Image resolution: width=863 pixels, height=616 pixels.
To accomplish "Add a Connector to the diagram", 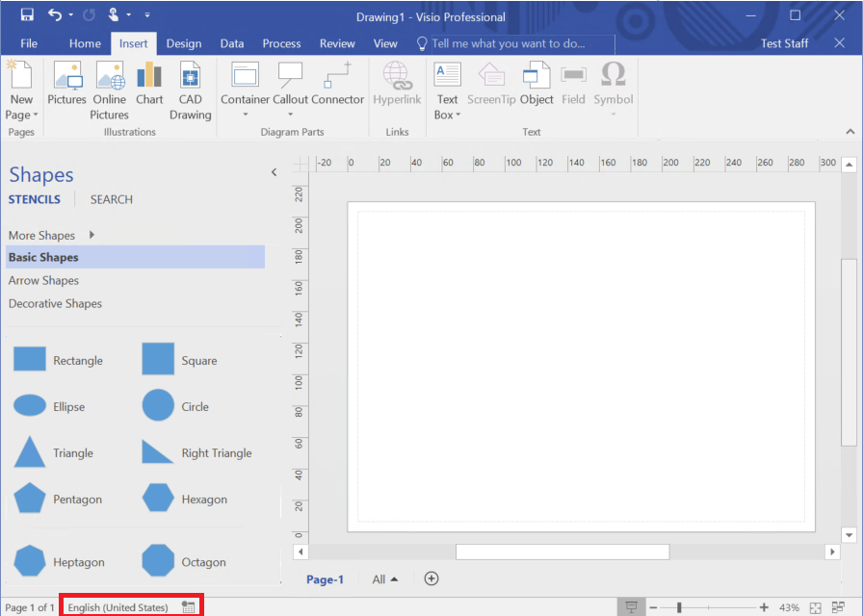I will [337, 83].
